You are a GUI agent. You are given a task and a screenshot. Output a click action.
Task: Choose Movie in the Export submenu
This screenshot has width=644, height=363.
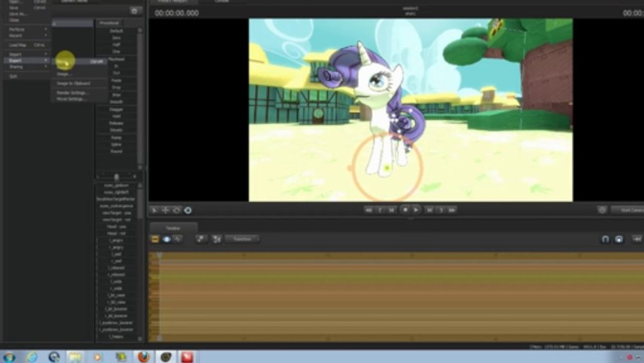[79, 61]
